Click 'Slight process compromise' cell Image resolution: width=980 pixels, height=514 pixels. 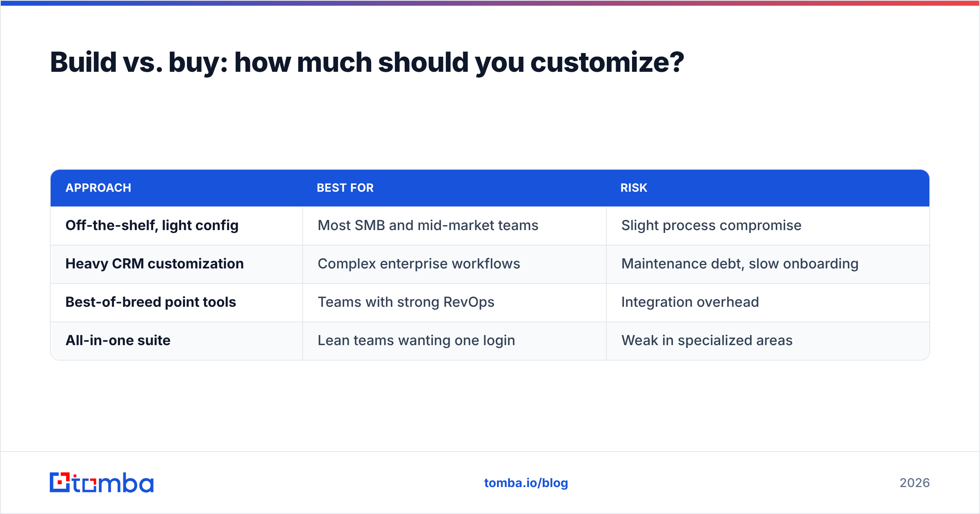pos(768,226)
